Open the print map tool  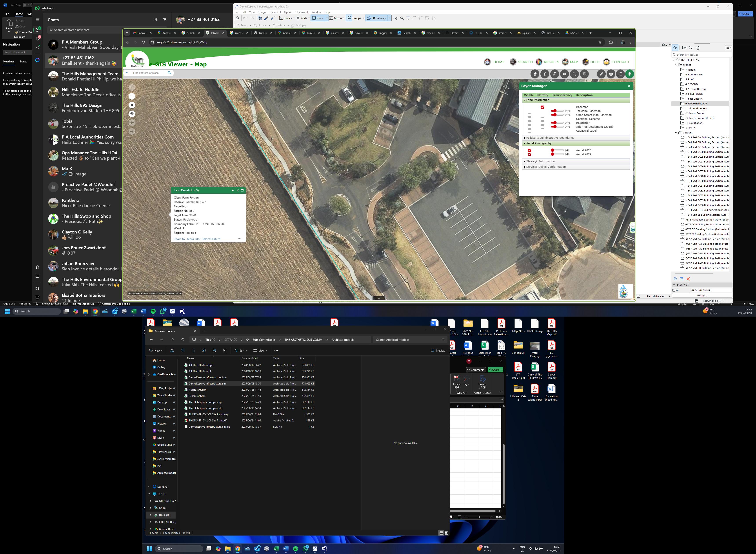pos(611,74)
